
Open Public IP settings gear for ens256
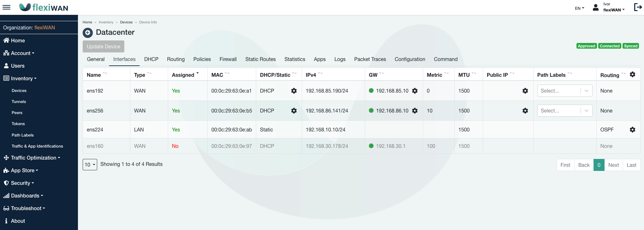[525, 111]
